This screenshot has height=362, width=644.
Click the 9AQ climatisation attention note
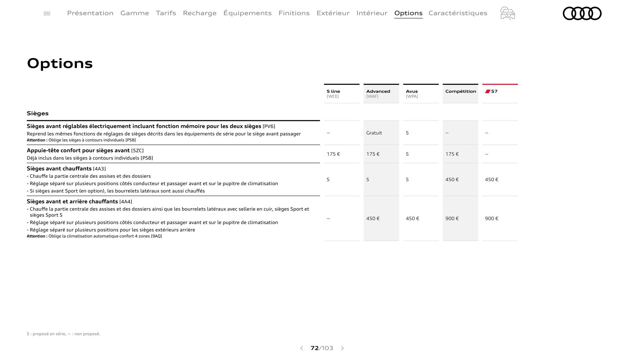(x=94, y=236)
